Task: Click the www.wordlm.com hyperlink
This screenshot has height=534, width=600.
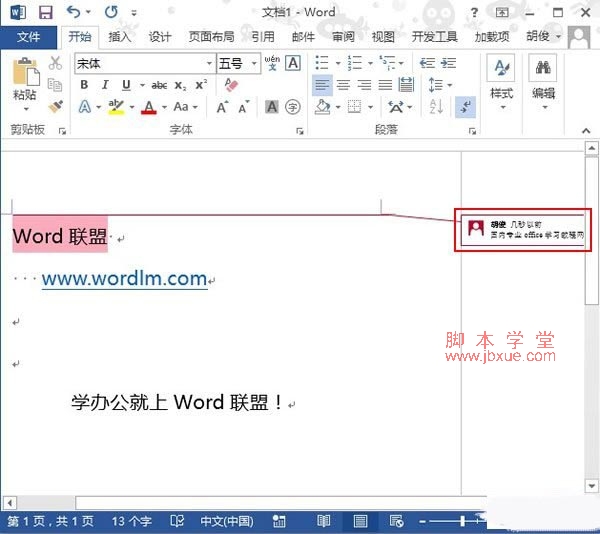Action: point(124,279)
